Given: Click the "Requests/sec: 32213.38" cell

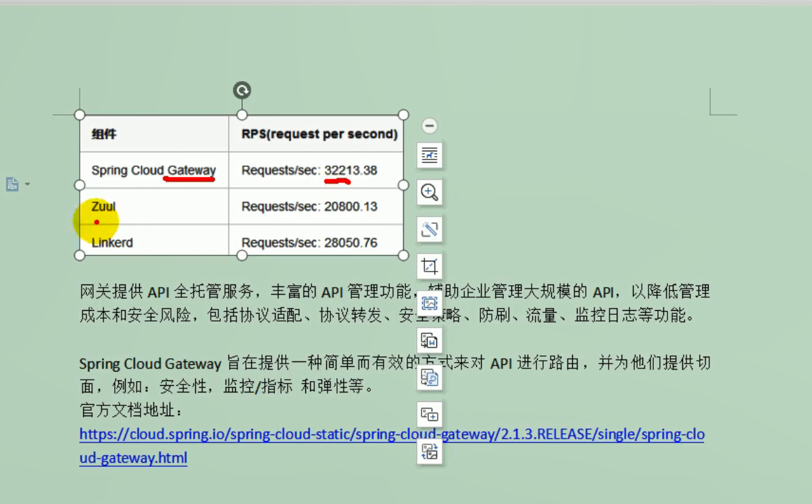Looking at the screenshot, I should (316, 170).
